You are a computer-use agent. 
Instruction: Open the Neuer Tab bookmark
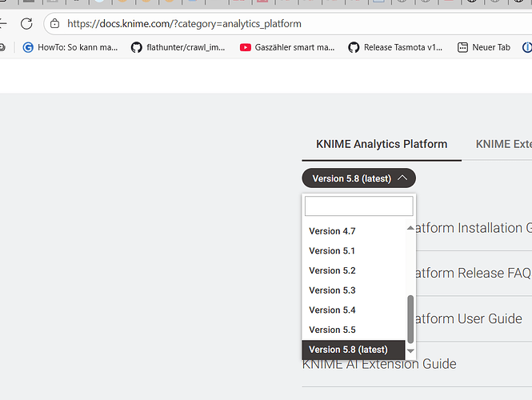(x=483, y=47)
